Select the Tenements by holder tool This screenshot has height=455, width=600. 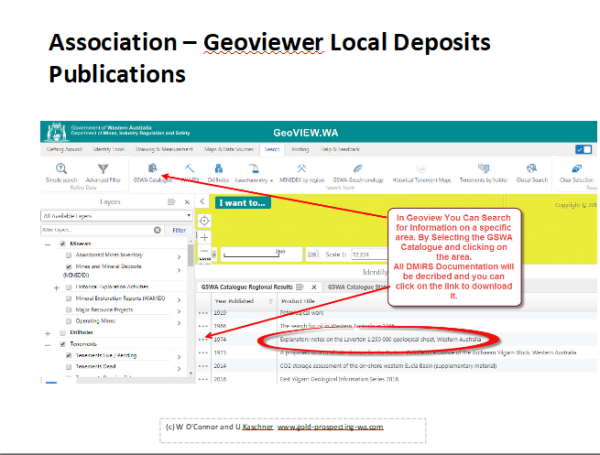point(483,173)
